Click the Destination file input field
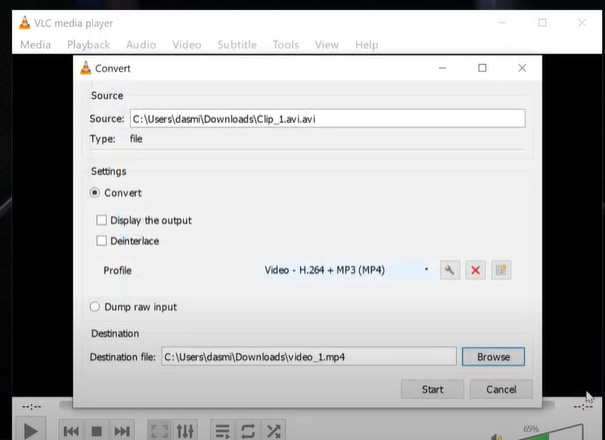This screenshot has height=440, width=605. coord(309,357)
